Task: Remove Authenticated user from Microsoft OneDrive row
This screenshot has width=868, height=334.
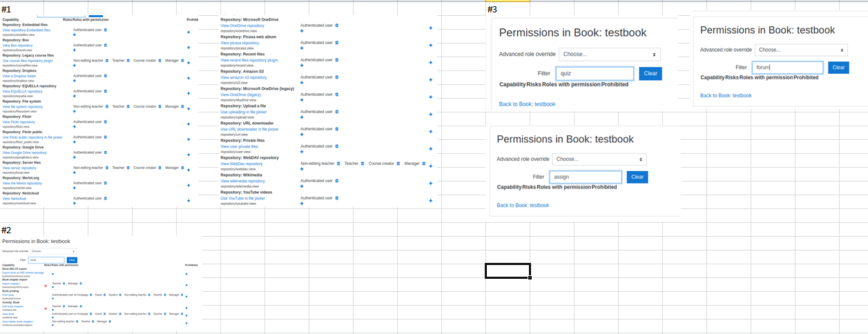Action: coord(336,26)
